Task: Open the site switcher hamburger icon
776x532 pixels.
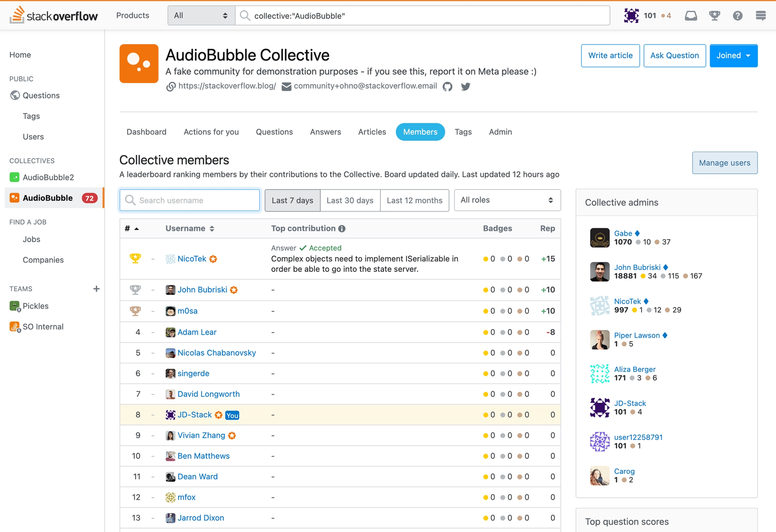Action: click(761, 16)
